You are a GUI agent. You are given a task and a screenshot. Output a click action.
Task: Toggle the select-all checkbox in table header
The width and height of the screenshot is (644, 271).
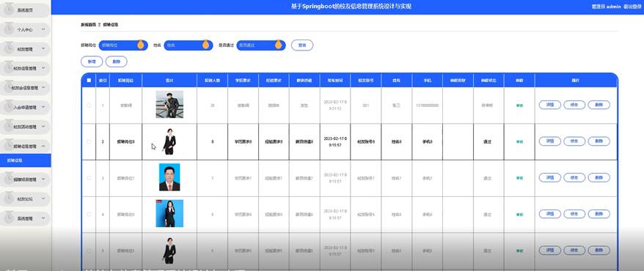click(89, 81)
